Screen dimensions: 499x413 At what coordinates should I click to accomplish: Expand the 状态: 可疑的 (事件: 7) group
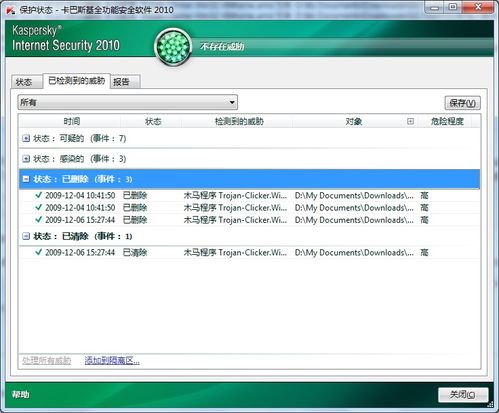tap(26, 138)
